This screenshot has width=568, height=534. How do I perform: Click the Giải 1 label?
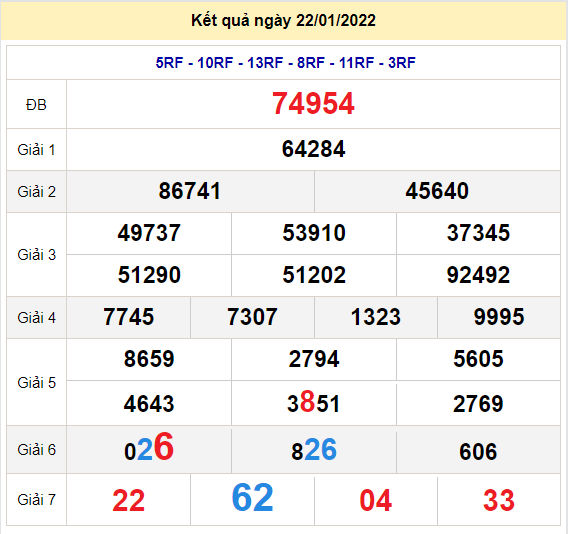[x=36, y=150]
